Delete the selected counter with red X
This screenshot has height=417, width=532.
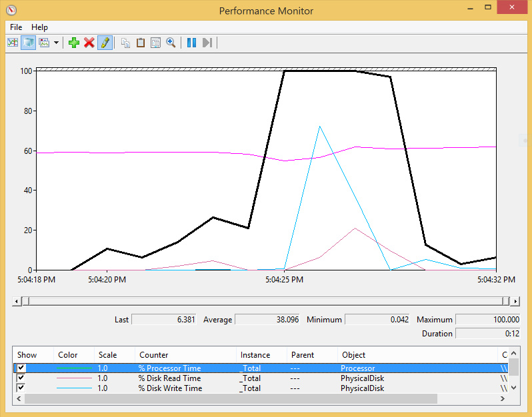pyautogui.click(x=89, y=43)
